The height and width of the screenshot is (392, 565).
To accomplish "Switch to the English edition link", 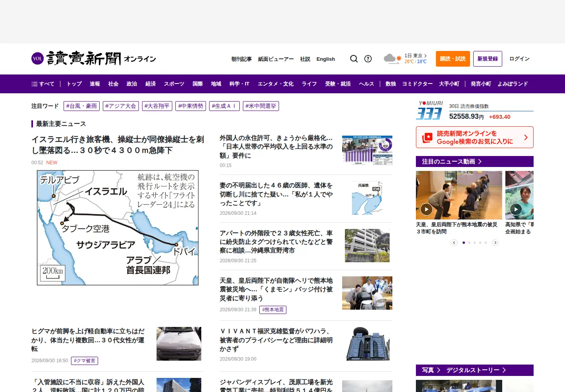I will [326, 59].
